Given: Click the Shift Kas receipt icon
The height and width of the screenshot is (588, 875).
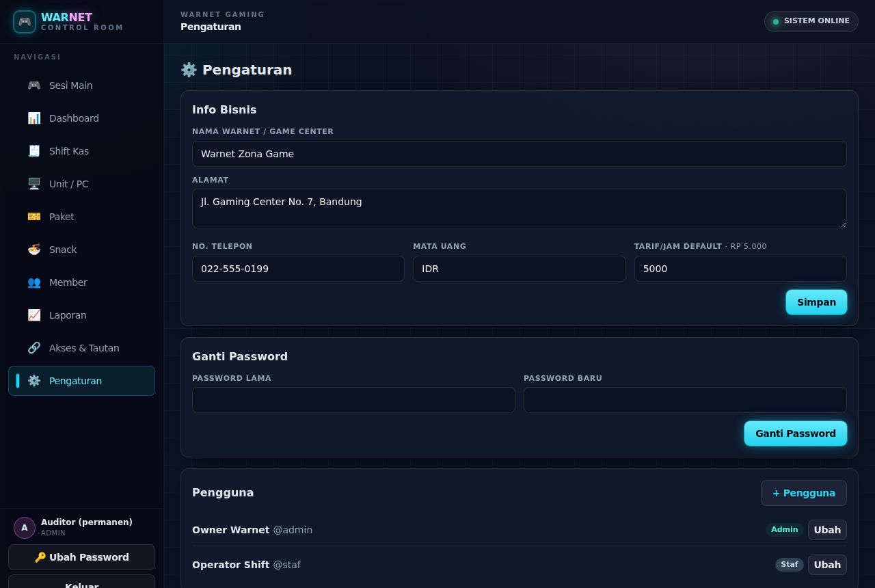Looking at the screenshot, I should pos(34,151).
